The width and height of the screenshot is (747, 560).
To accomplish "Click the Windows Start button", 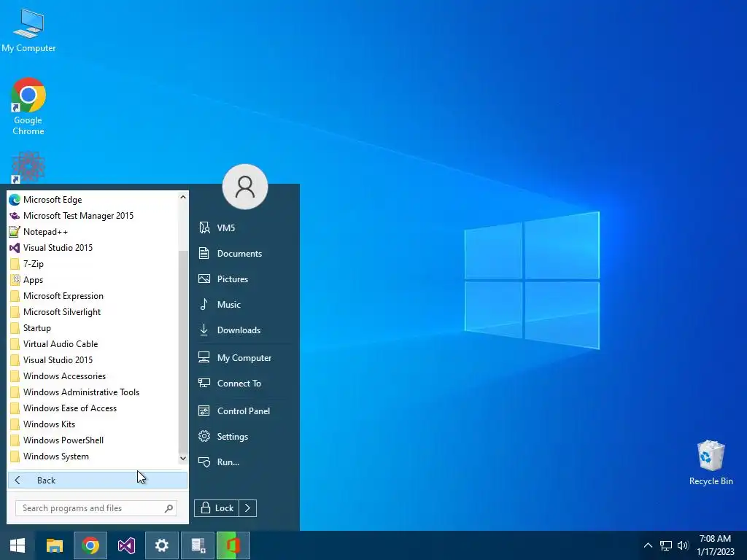I will (18, 545).
